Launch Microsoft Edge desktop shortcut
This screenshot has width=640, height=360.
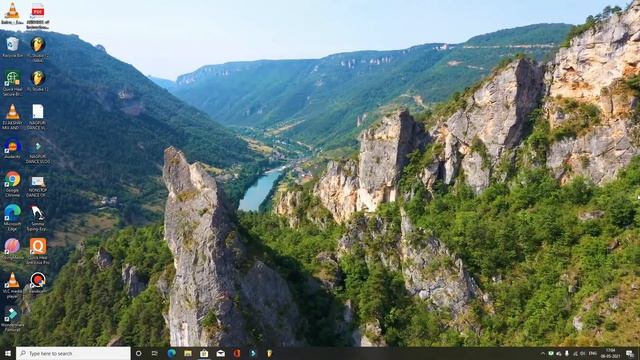pos(12,218)
